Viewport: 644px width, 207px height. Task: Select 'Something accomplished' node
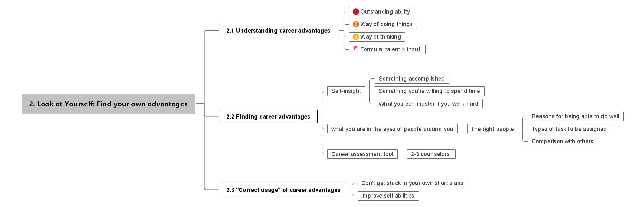pos(412,79)
